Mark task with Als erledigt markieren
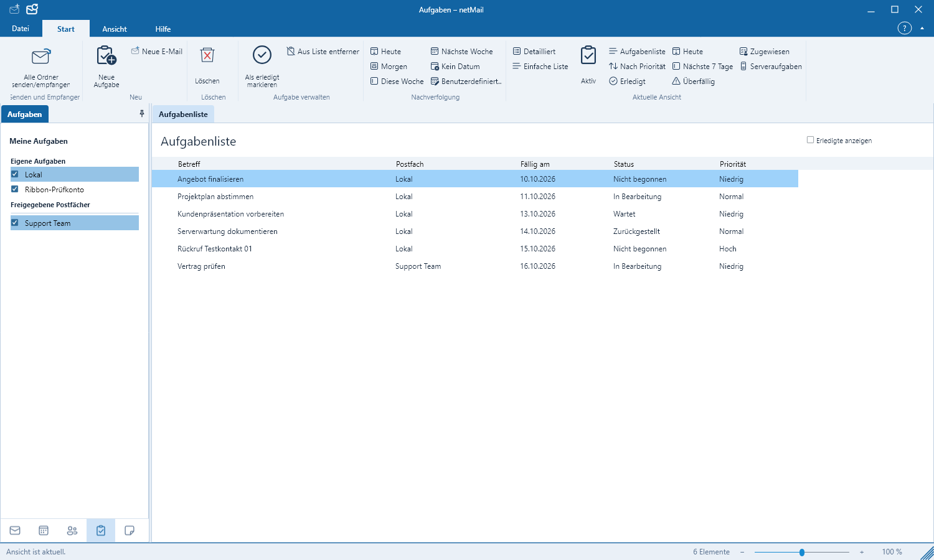The image size is (934, 560). point(262,67)
